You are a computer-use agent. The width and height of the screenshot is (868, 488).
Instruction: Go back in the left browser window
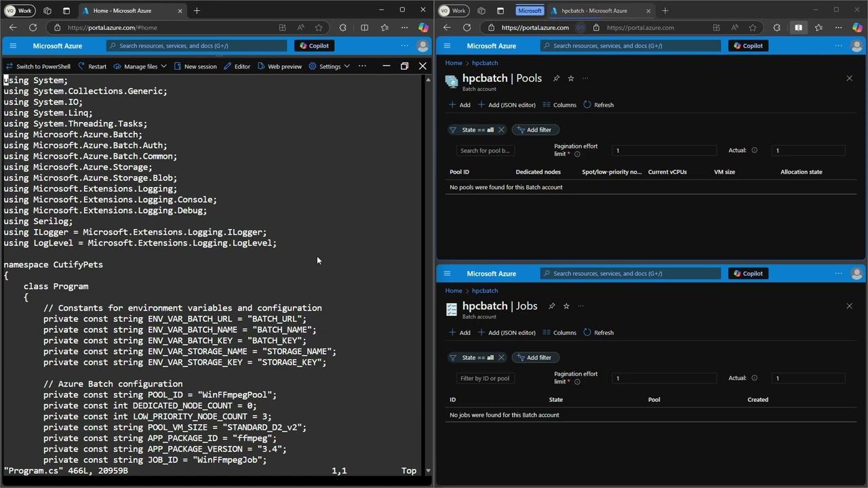pos(13,28)
